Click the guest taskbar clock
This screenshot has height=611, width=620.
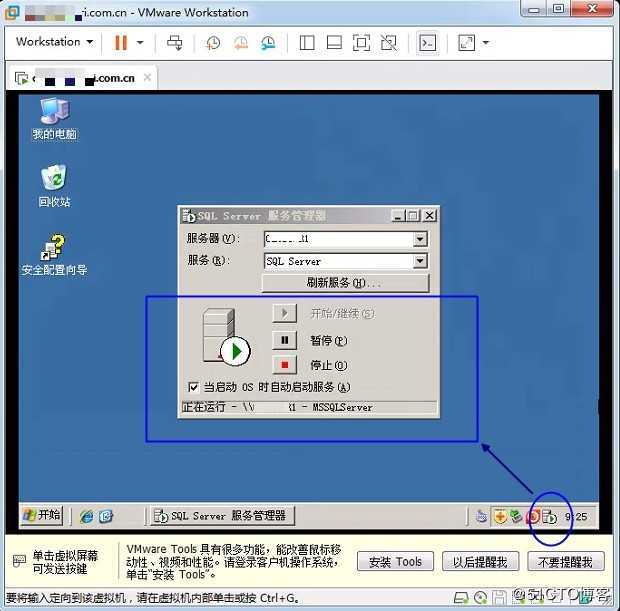point(576,517)
